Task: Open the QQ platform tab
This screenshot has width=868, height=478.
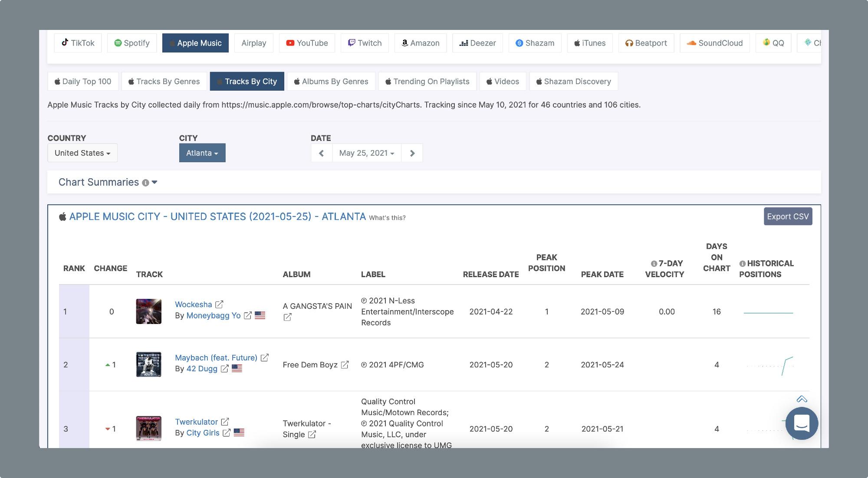Action: [x=773, y=43]
